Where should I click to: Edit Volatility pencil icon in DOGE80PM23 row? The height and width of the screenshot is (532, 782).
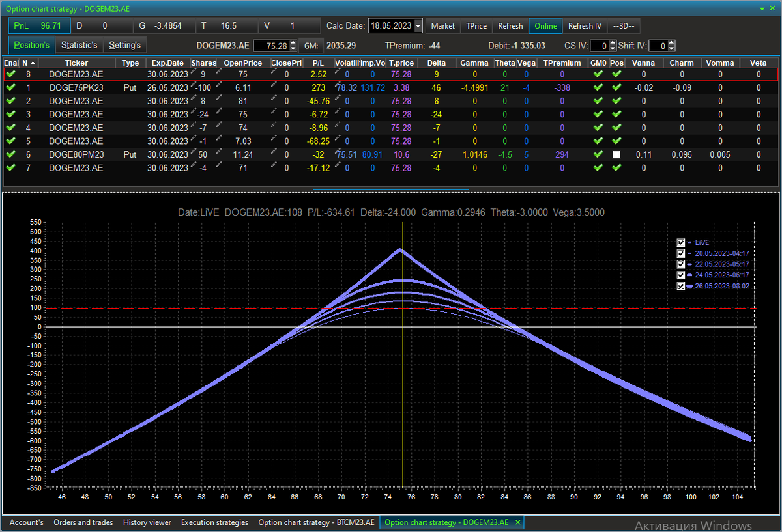coord(338,152)
